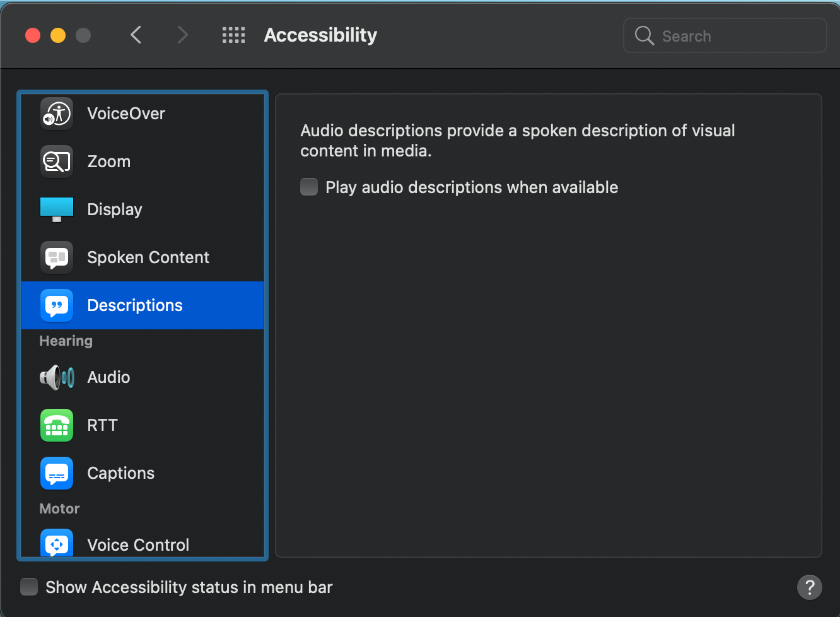
Task: Open help with the question mark button
Action: tap(809, 587)
